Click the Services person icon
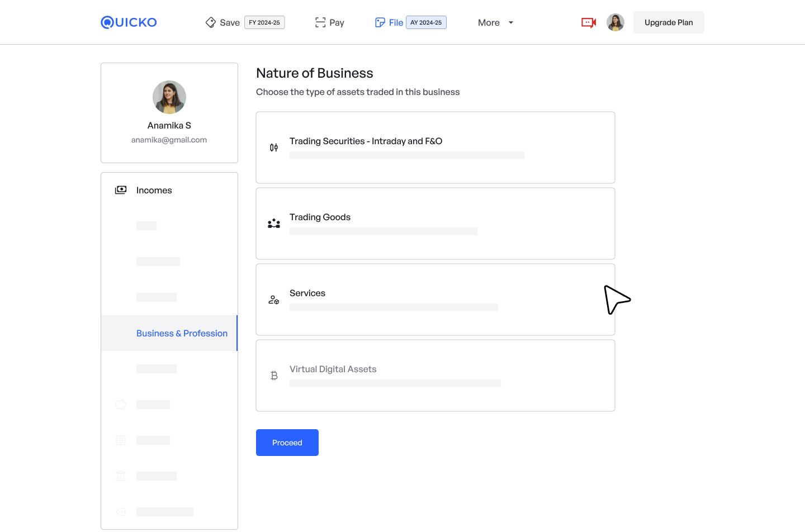Screen dimensions: 805x532 274,300
